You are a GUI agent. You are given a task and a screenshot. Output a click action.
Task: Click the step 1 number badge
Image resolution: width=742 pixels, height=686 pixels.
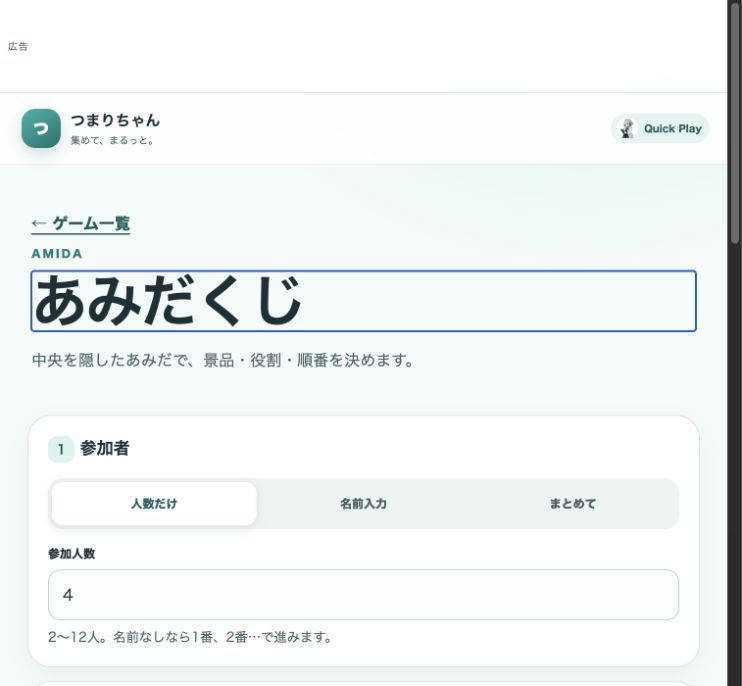pos(61,449)
